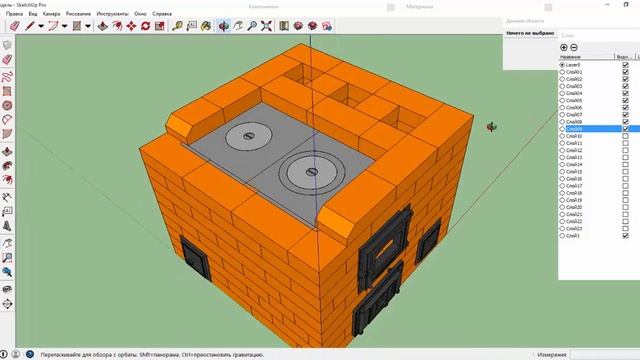Select the Look Around eye tool
The image size is (640, 360).
(x=7, y=289)
